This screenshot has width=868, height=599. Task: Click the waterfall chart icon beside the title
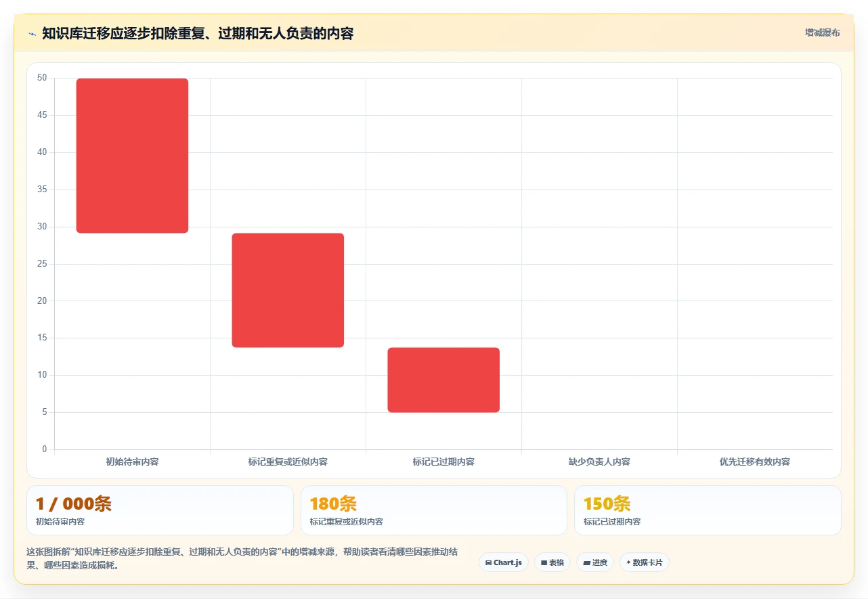click(32, 33)
